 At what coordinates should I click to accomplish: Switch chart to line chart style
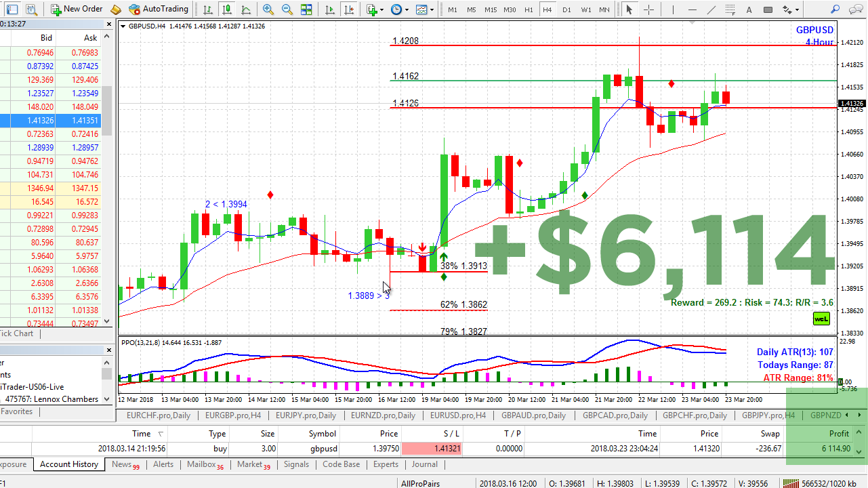pos(246,9)
